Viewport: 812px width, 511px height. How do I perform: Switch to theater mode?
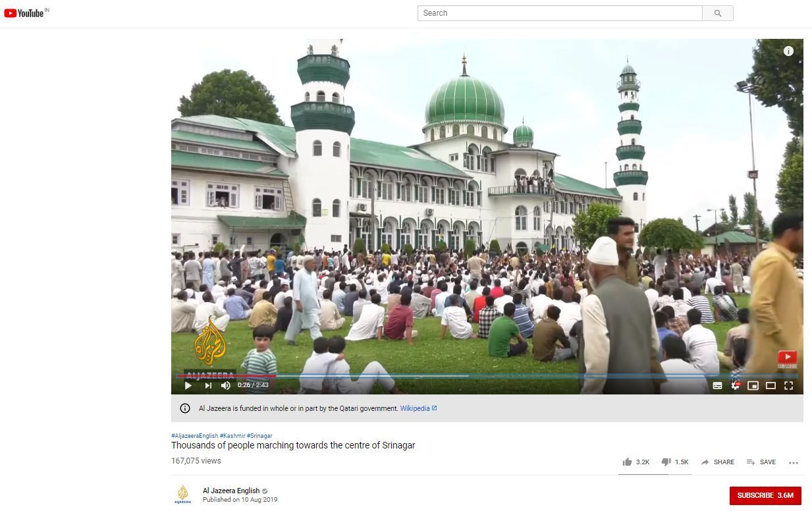[771, 386]
